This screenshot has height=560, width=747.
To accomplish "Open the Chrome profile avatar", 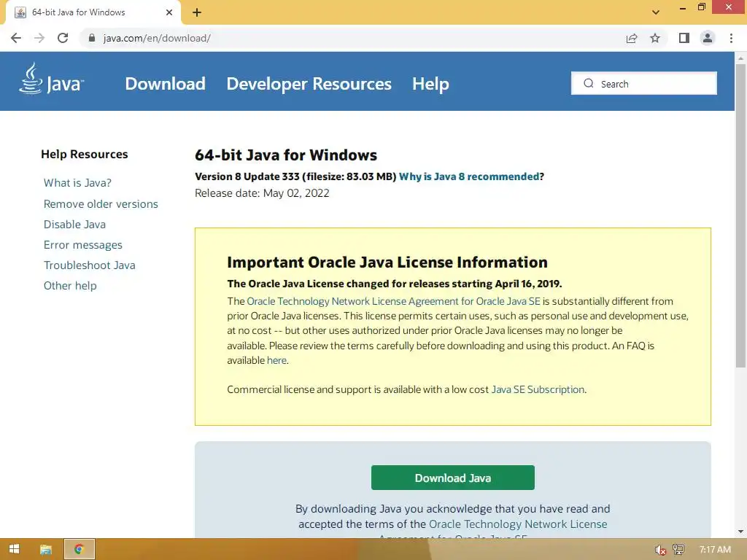I will pos(708,38).
